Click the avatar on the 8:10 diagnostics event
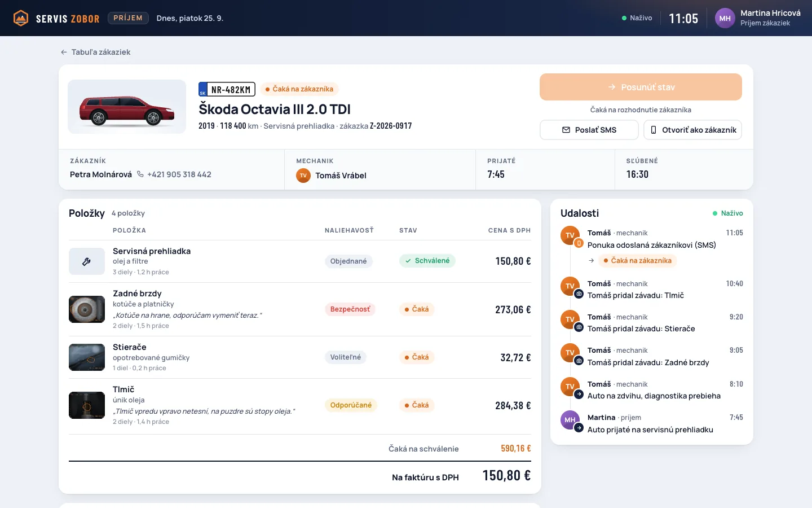 570,387
